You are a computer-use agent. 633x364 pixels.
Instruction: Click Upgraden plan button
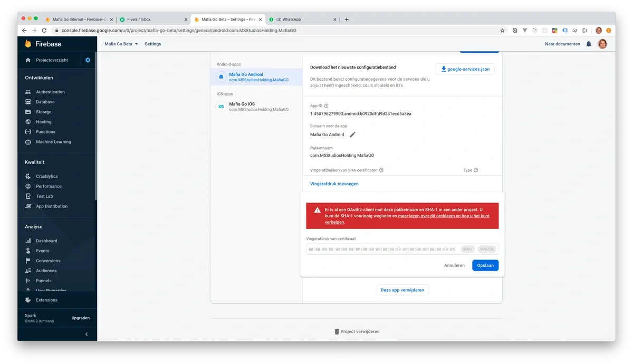[x=81, y=318]
